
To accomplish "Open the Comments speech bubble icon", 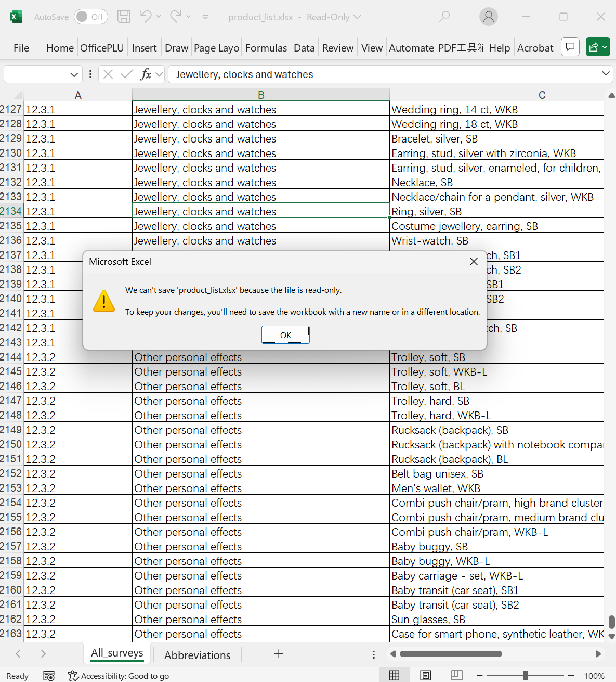I will (570, 47).
